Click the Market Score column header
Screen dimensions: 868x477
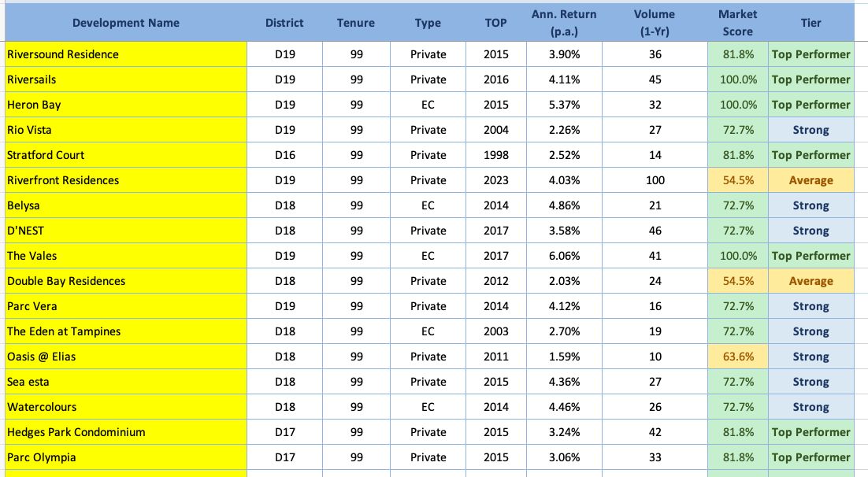pos(737,23)
